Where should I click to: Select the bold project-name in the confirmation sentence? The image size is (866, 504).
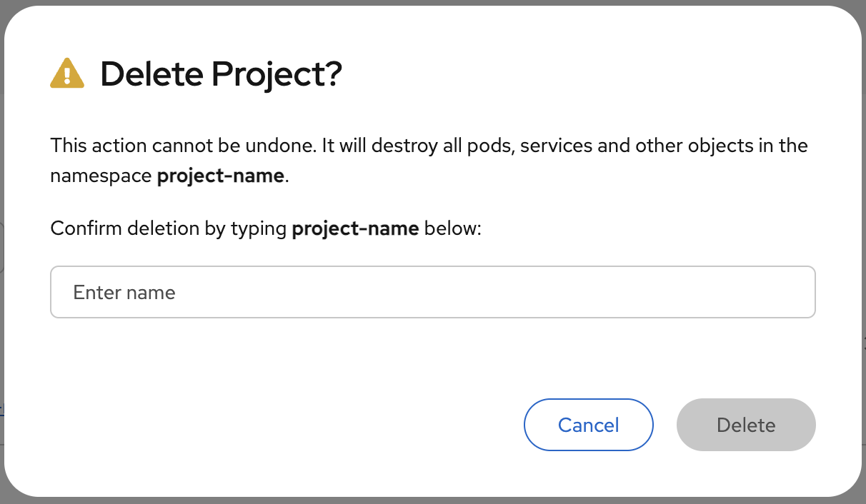(x=354, y=228)
